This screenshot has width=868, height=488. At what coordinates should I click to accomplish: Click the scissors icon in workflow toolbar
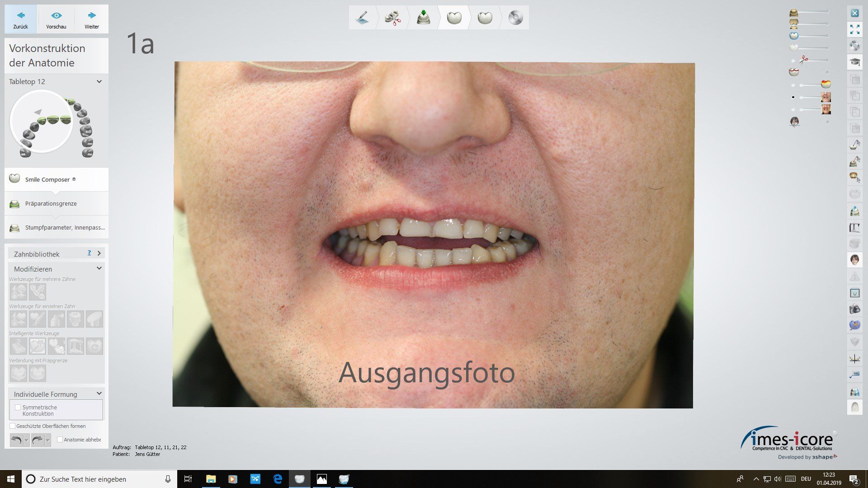(393, 18)
